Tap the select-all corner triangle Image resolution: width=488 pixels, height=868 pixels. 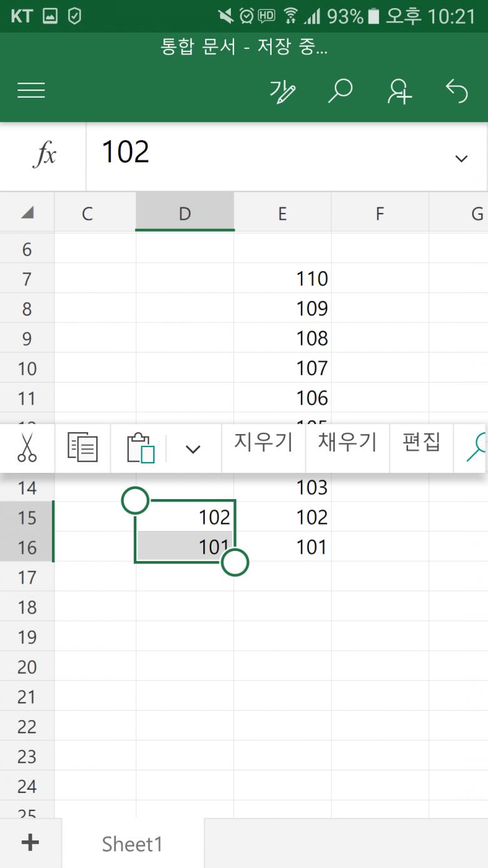27,213
